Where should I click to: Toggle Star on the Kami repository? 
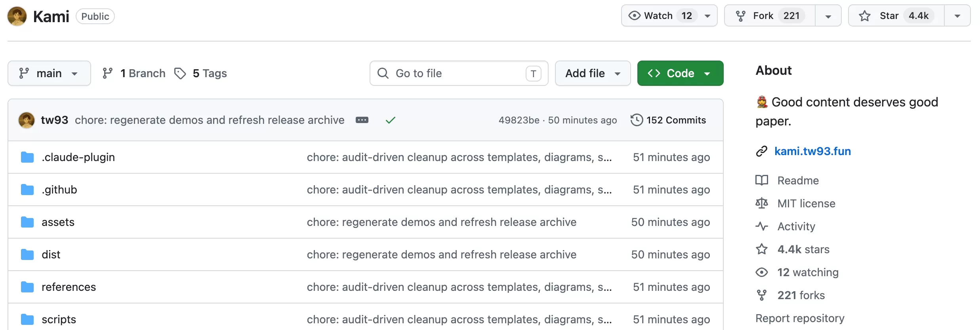point(896,16)
